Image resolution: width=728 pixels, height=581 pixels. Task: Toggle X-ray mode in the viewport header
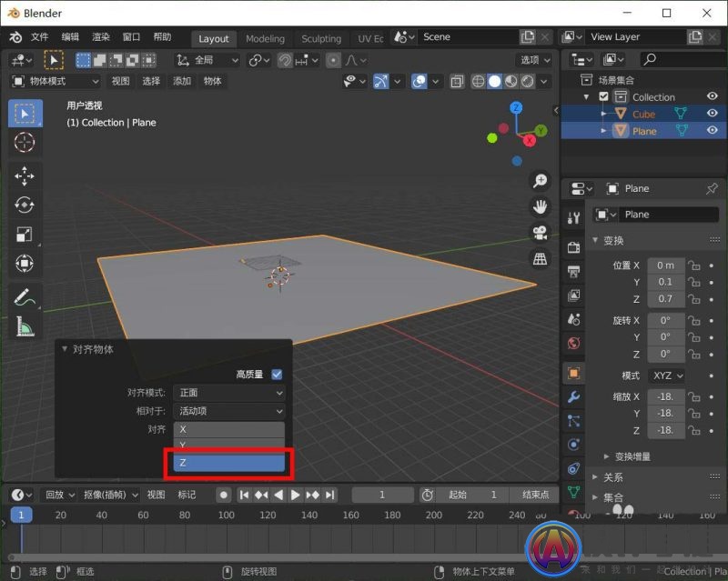[458, 81]
